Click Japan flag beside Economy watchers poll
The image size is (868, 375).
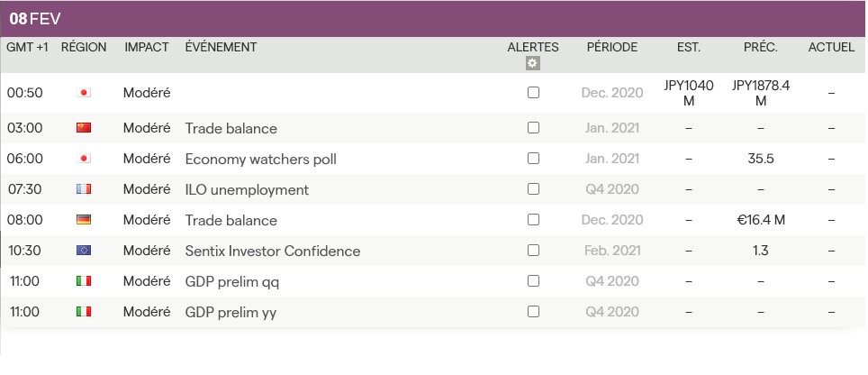84,159
